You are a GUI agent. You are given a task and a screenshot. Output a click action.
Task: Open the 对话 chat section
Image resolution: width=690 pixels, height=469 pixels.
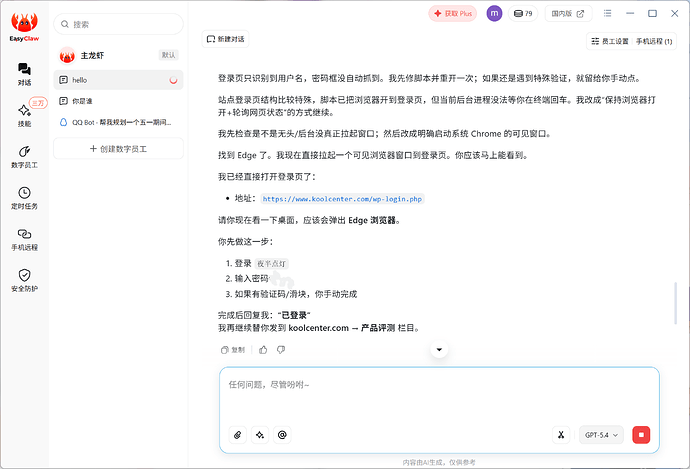point(24,74)
